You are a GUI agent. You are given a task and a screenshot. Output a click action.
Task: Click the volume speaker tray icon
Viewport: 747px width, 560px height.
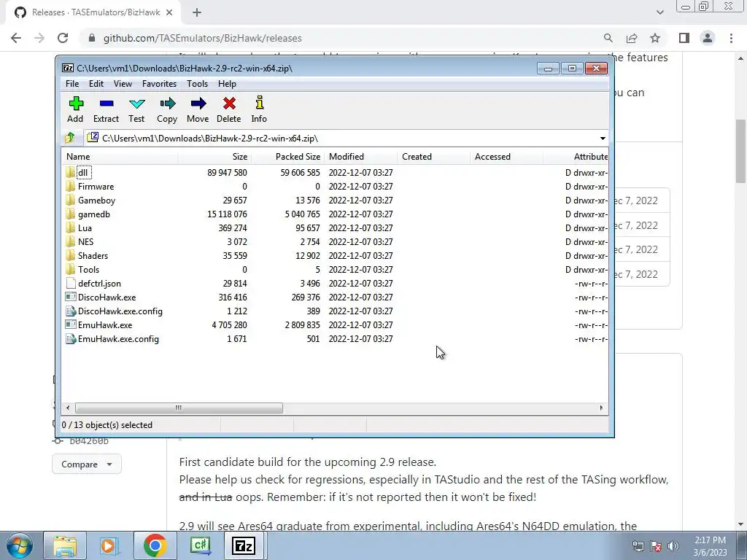pos(673,546)
